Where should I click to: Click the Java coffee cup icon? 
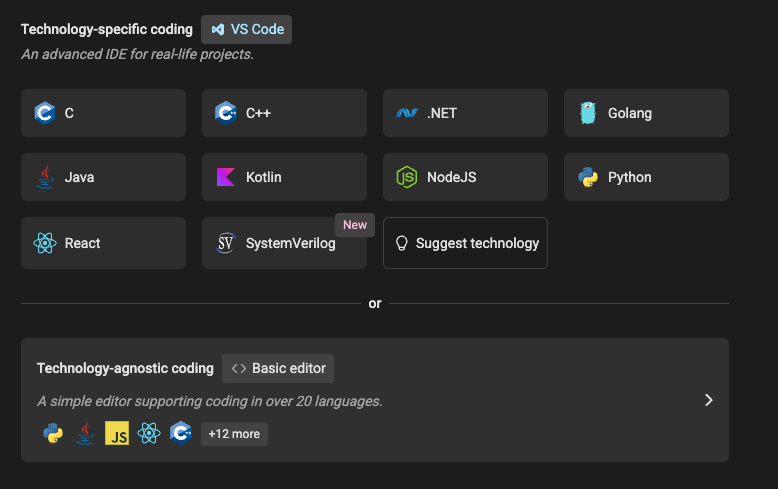pyautogui.click(x=44, y=177)
